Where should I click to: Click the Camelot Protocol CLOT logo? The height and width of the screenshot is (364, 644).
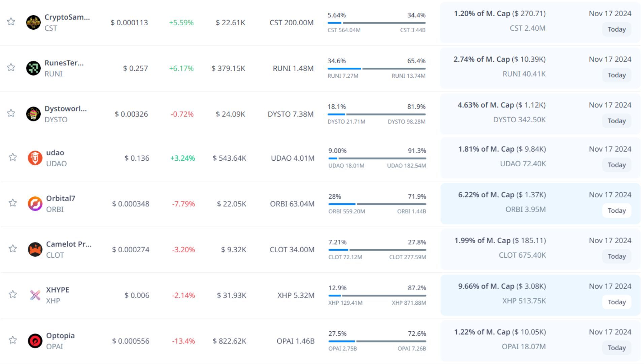pyautogui.click(x=35, y=250)
